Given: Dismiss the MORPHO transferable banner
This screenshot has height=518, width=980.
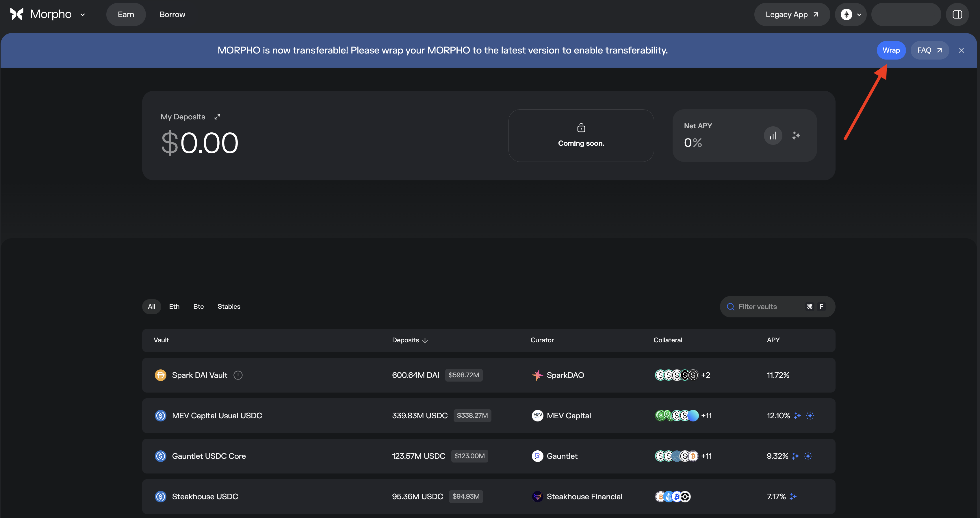Looking at the screenshot, I should [961, 50].
